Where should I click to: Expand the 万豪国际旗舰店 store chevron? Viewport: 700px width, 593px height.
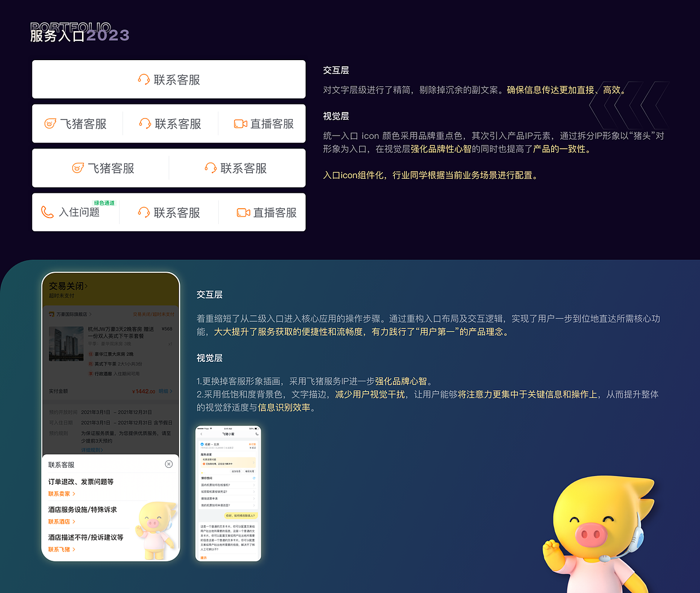pos(91,314)
